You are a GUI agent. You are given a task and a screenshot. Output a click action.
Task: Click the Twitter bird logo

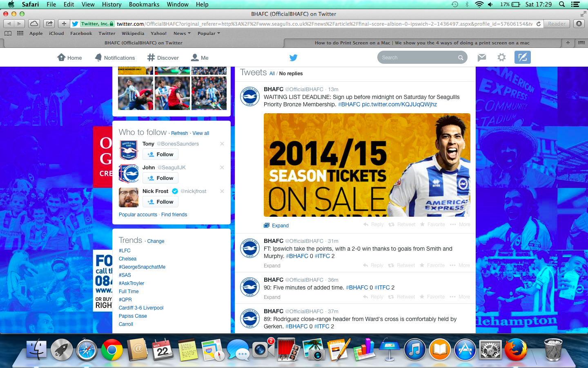tap(293, 58)
